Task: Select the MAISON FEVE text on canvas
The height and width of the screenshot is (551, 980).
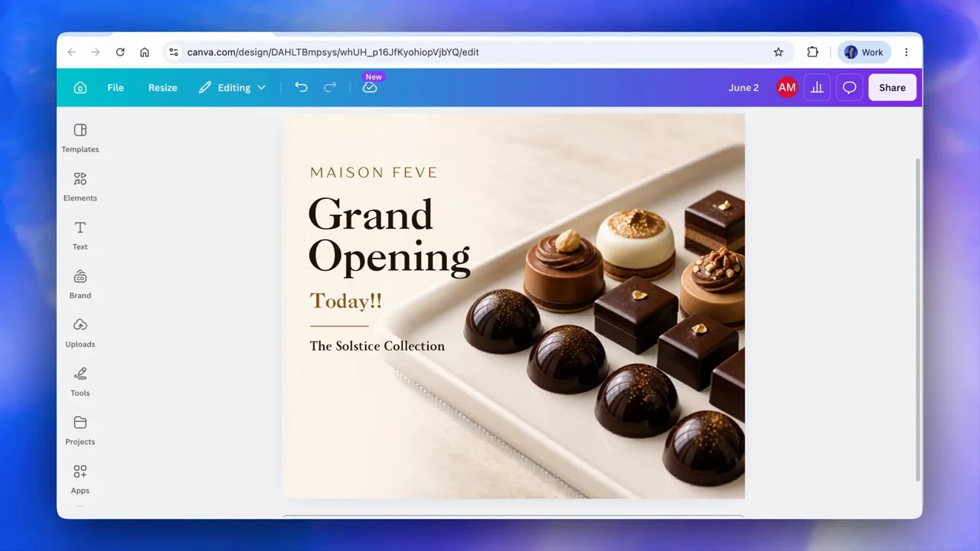Action: (x=374, y=173)
